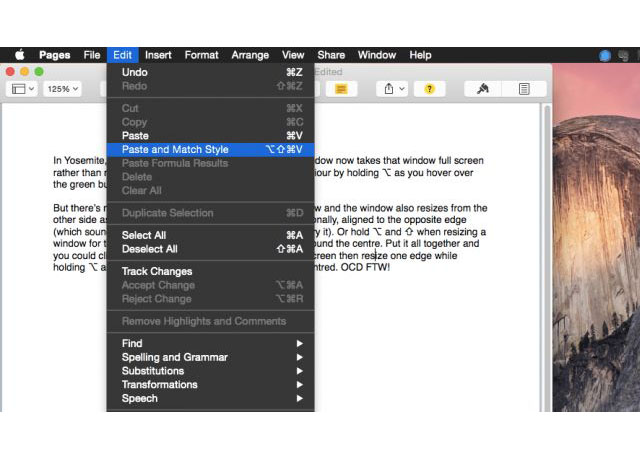This screenshot has width=640, height=460.
Task: Click the yellow Comment toolbar icon
Action: pyautogui.click(x=341, y=89)
